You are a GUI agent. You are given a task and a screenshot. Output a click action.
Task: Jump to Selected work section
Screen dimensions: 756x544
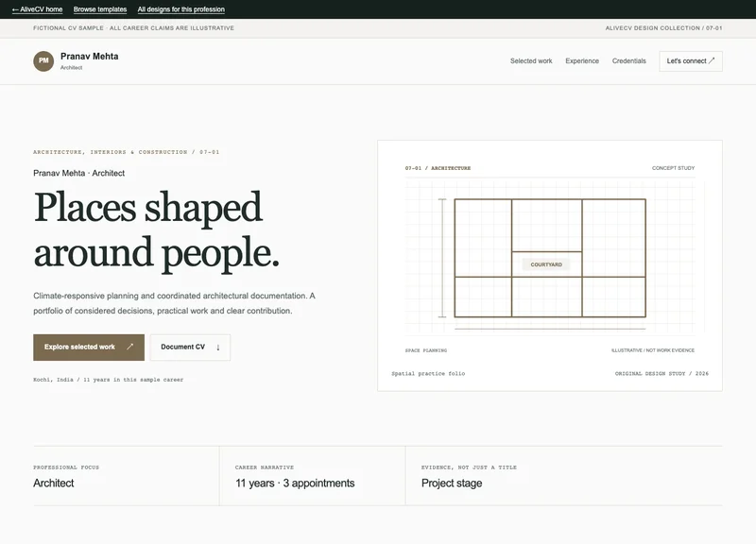coord(531,61)
